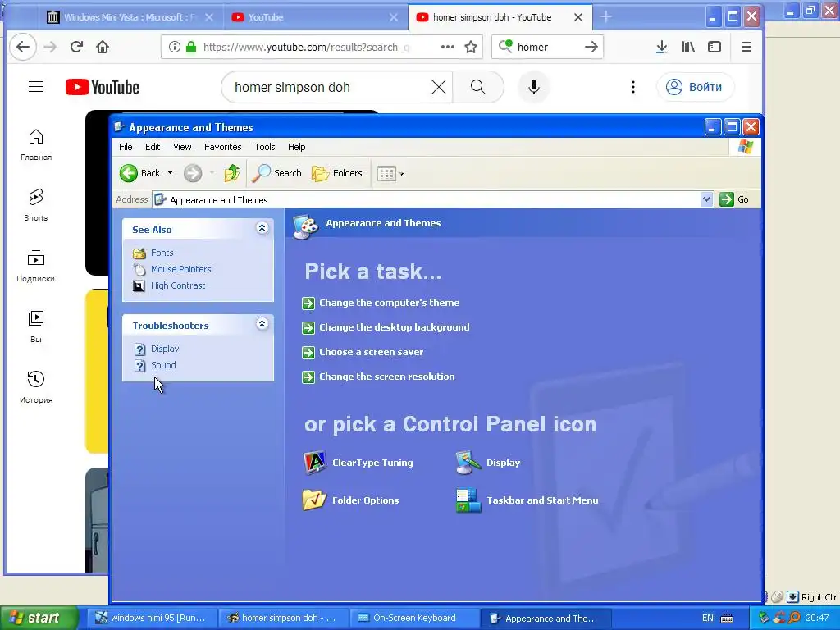
Task: Choose Change the computer's theme task
Action: pyautogui.click(x=389, y=303)
